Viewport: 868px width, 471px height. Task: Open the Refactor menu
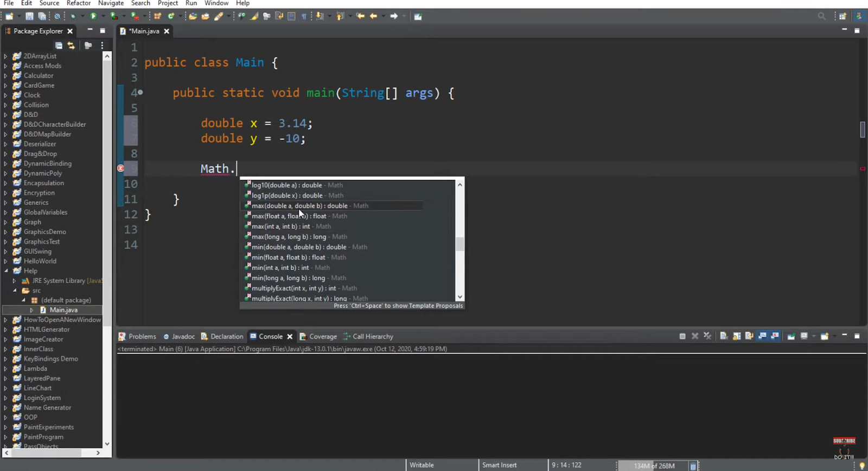tap(79, 3)
